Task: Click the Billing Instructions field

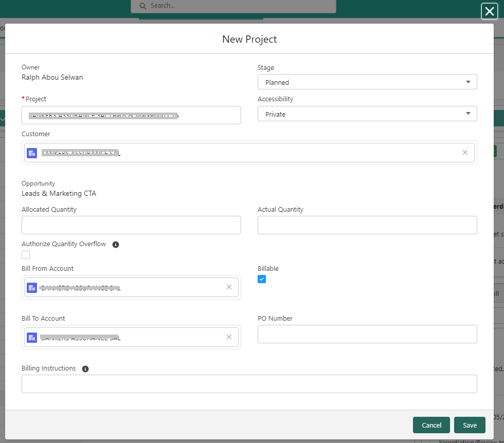Action: 249,384
